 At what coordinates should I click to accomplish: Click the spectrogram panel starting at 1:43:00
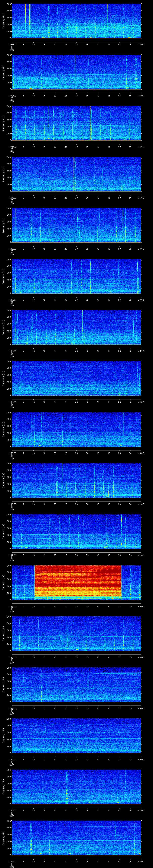point(77,633)
